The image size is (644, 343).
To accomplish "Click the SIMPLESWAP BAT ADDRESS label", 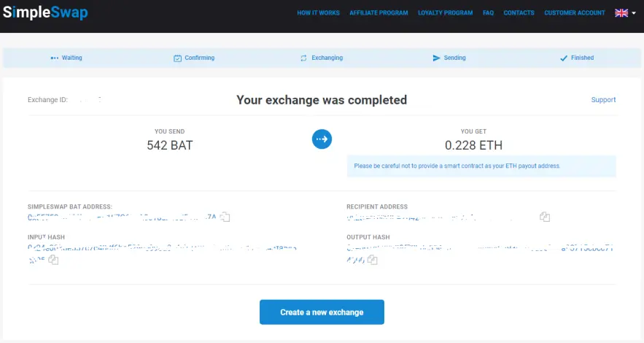I will tap(70, 207).
